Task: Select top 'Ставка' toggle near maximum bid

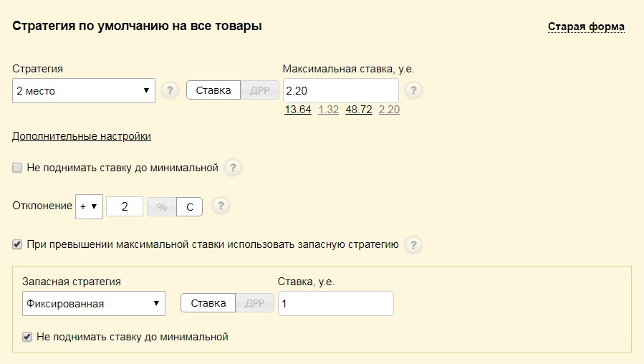Action: [213, 91]
